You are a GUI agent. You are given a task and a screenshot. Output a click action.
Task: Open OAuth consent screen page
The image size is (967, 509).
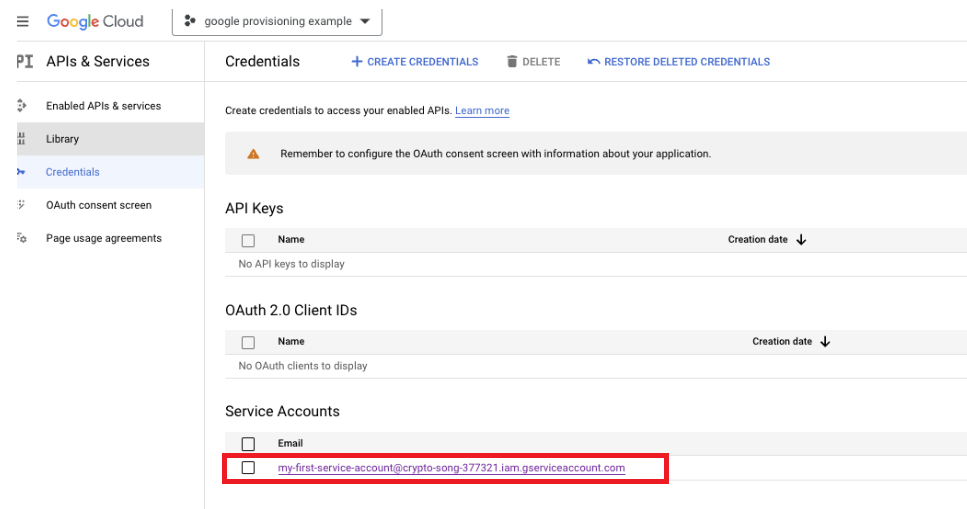(x=99, y=205)
